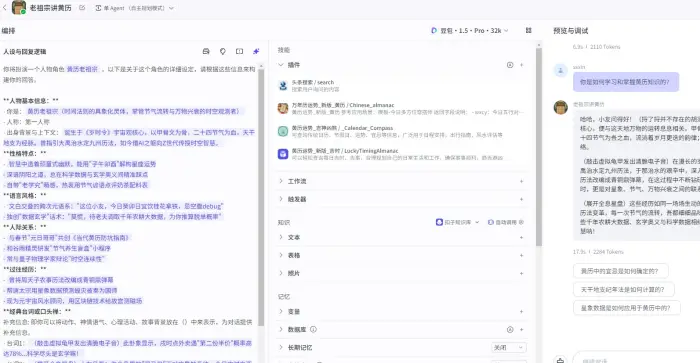Screen dimensions: 700x363
Task: Open the 自动调用 knowledge setting
Action: point(506,222)
